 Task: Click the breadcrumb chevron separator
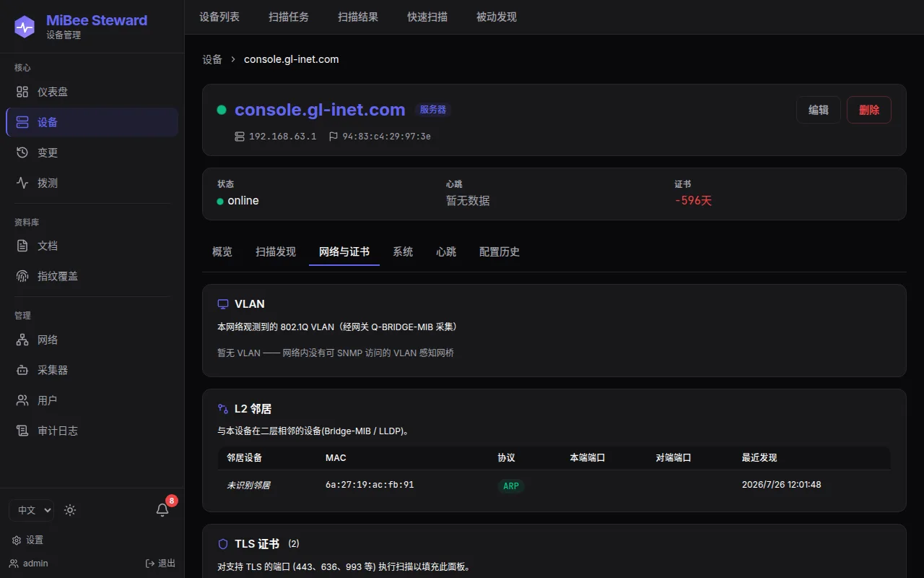coord(233,59)
